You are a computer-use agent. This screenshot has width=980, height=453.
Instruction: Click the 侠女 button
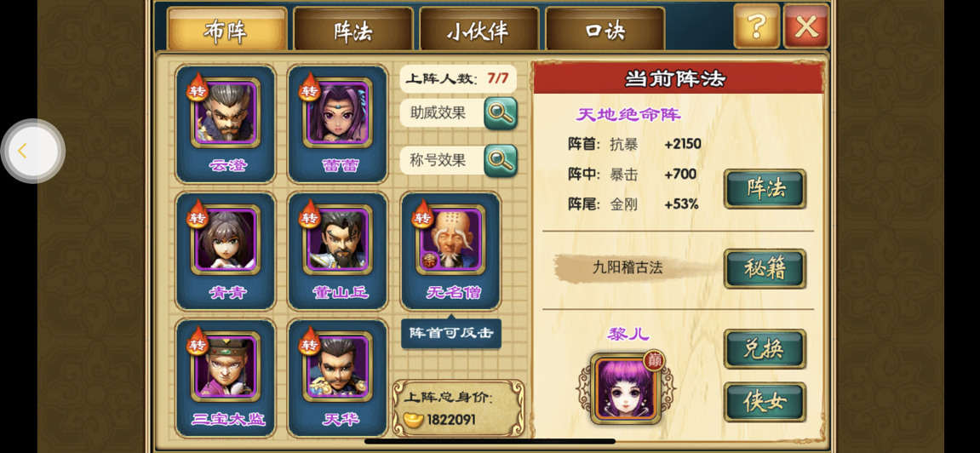(x=765, y=403)
